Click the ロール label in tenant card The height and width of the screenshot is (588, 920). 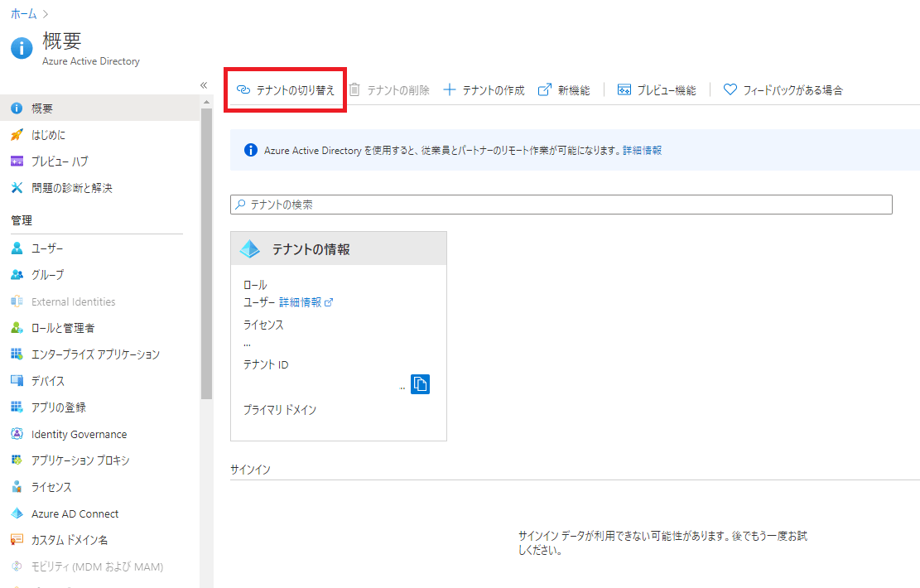(x=255, y=285)
